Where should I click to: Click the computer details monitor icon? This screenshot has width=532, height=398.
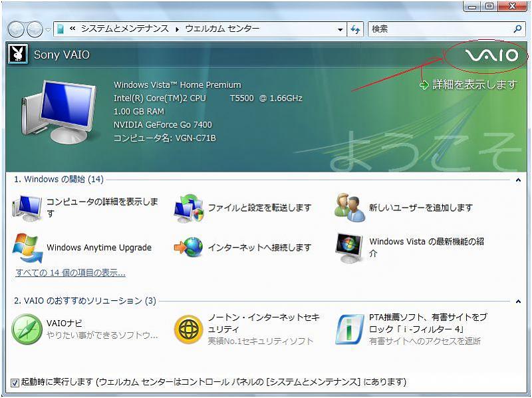[x=27, y=208]
